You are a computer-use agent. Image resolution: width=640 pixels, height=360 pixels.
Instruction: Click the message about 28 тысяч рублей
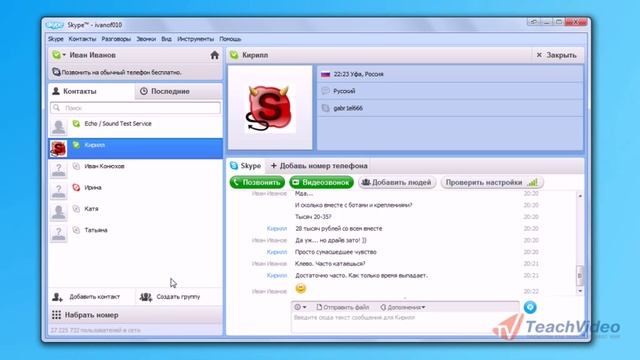pos(339,229)
